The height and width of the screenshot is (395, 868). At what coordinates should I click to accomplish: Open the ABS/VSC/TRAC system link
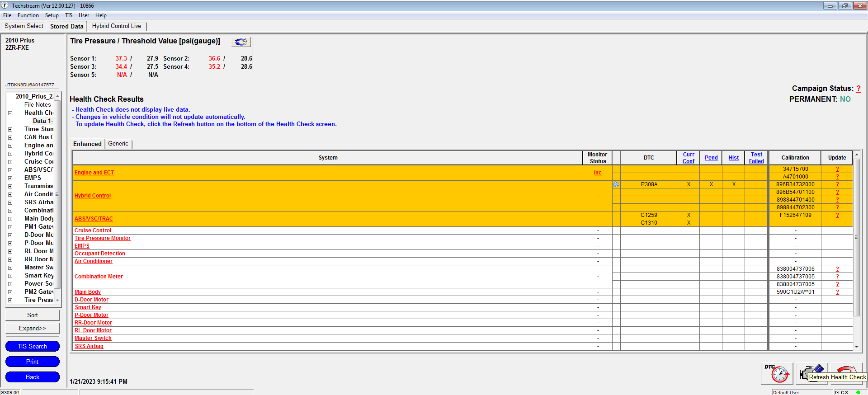(x=94, y=219)
